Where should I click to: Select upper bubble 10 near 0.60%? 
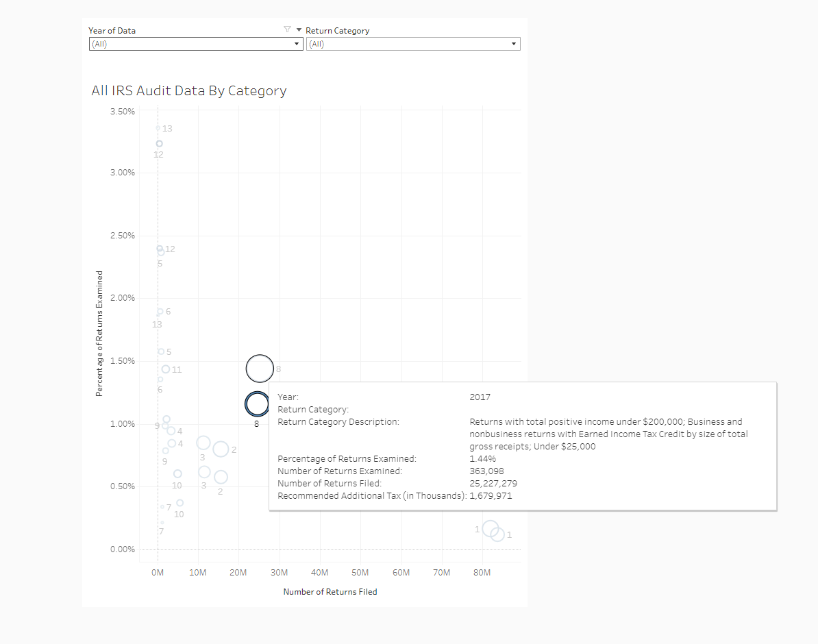point(177,474)
